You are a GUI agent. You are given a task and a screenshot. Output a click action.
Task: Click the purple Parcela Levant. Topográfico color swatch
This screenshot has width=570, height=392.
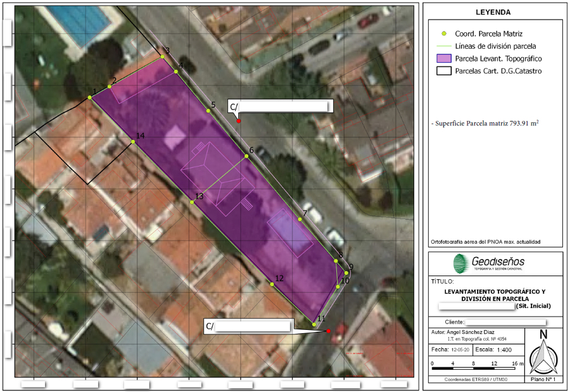pyautogui.click(x=443, y=58)
